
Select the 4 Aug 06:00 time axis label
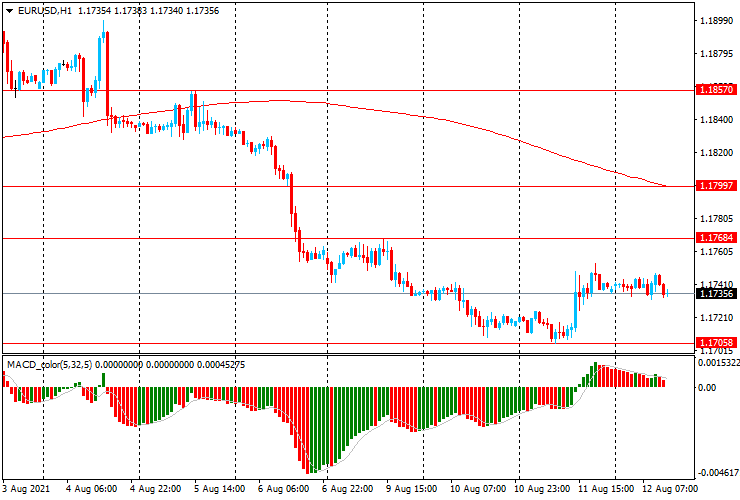coord(92,488)
